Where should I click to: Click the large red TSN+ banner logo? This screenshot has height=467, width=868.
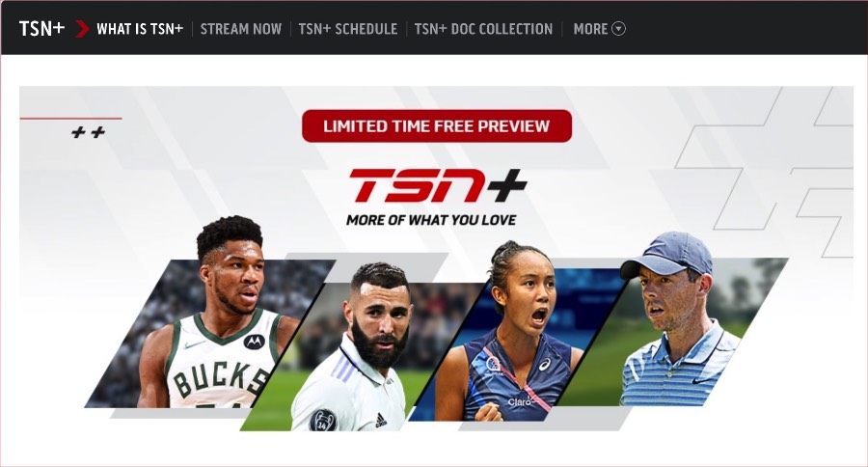click(x=438, y=185)
